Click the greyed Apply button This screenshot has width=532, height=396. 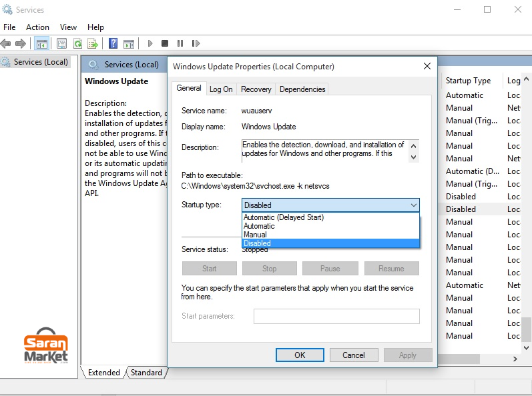click(408, 355)
